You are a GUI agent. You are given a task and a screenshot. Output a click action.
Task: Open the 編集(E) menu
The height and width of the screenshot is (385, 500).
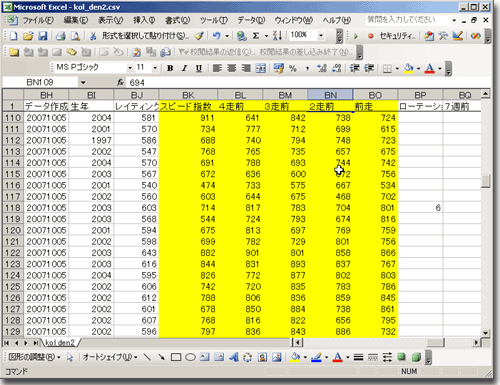76,21
